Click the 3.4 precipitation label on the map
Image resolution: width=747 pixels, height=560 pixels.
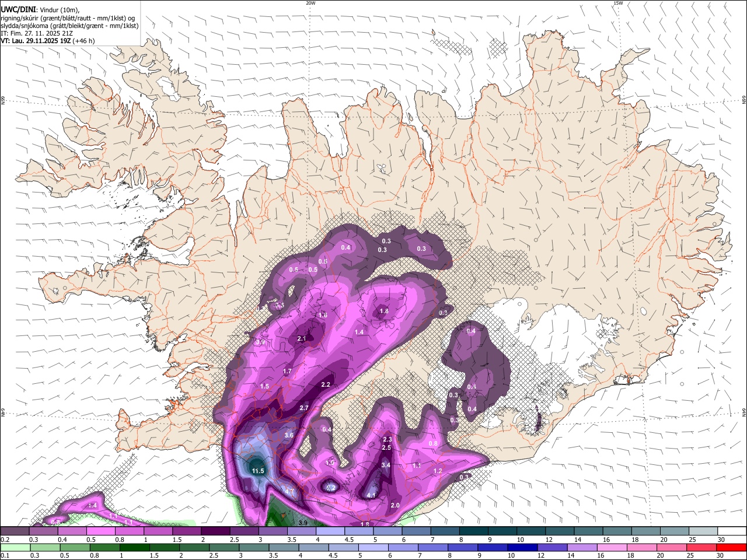tap(386, 465)
